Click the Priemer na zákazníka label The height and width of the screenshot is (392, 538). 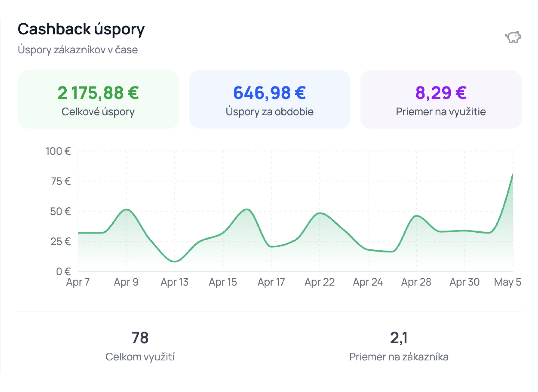(399, 357)
